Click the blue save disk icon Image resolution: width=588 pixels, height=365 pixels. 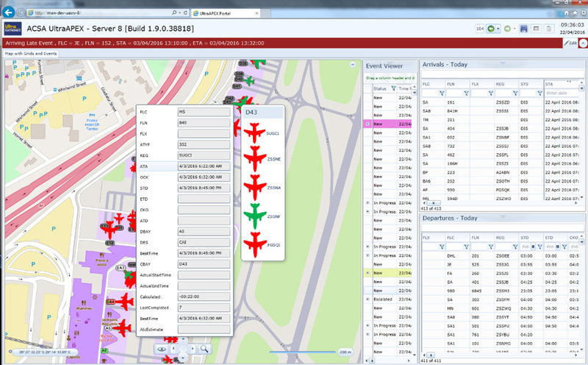523,29
